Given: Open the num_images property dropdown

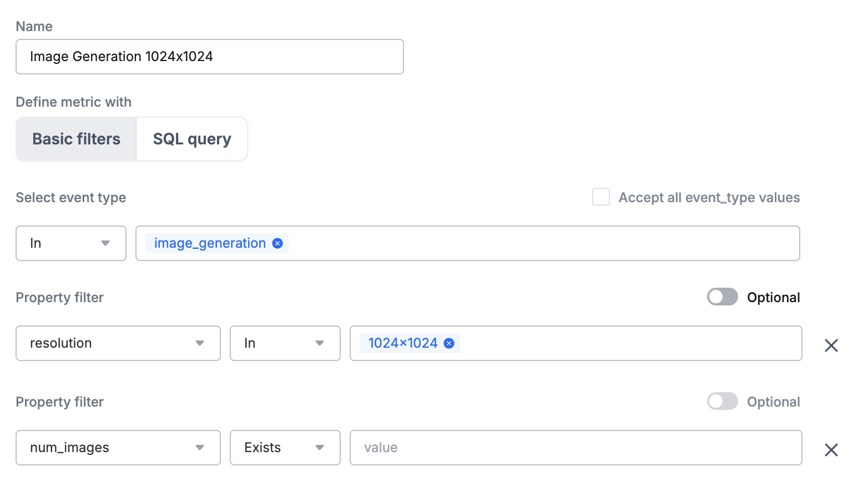Looking at the screenshot, I should coord(117,448).
